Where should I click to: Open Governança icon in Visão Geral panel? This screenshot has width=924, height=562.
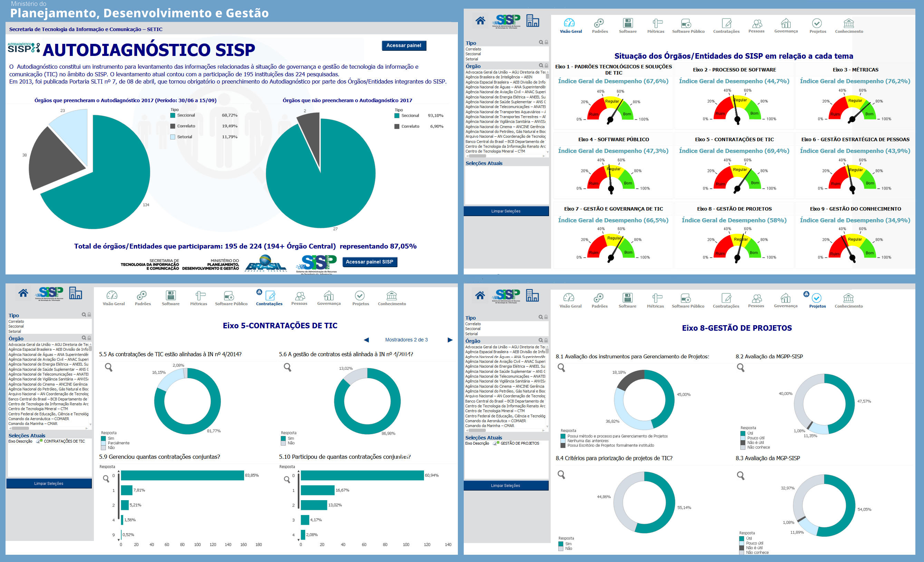[786, 23]
